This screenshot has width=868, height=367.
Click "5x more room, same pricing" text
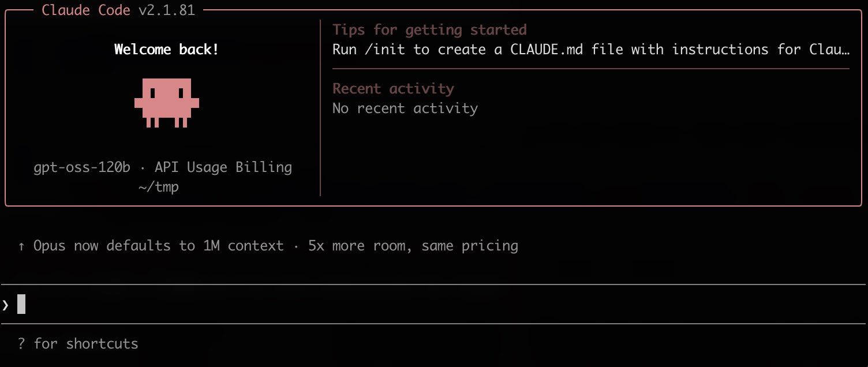413,246
